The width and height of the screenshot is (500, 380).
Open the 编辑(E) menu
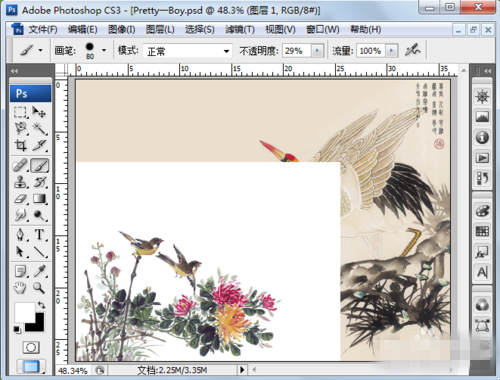[x=83, y=30]
